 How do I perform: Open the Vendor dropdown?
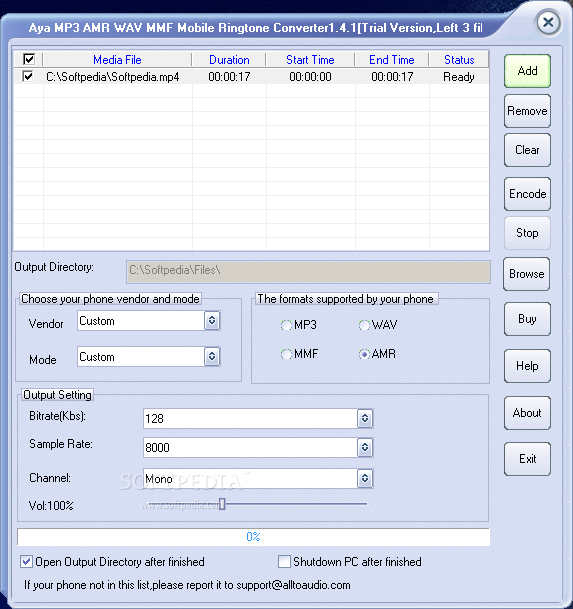(x=212, y=320)
